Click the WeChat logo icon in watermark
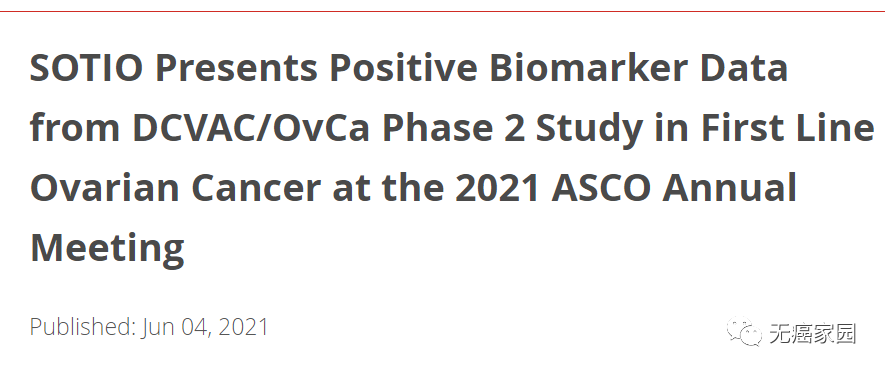885x372 pixels. (x=744, y=332)
